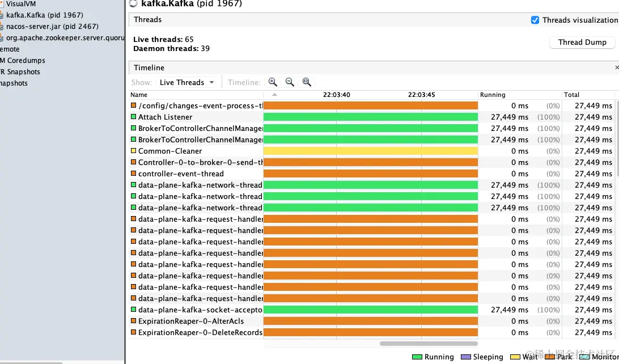Zoom in the threads timeline
This screenshot has height=364, width=619.
273,82
